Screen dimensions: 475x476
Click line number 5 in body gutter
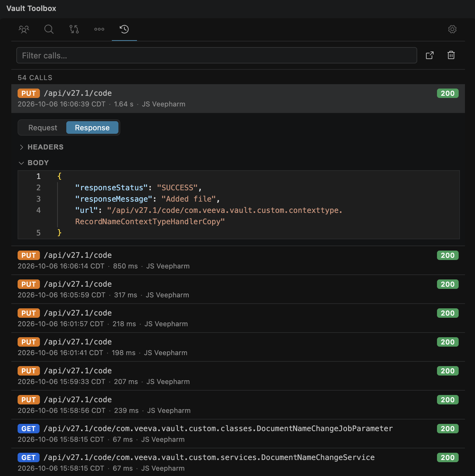38,233
